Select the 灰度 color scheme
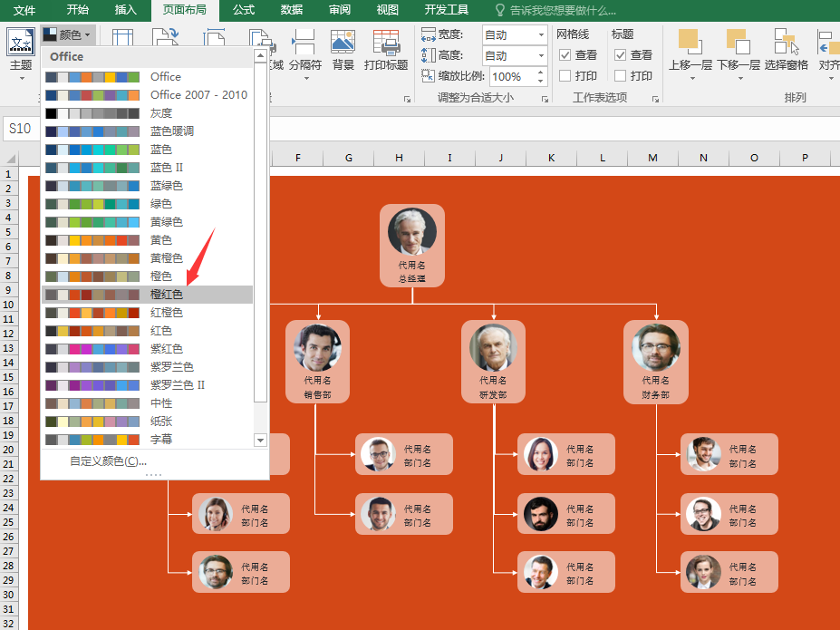This screenshot has height=630, width=840. 147,113
